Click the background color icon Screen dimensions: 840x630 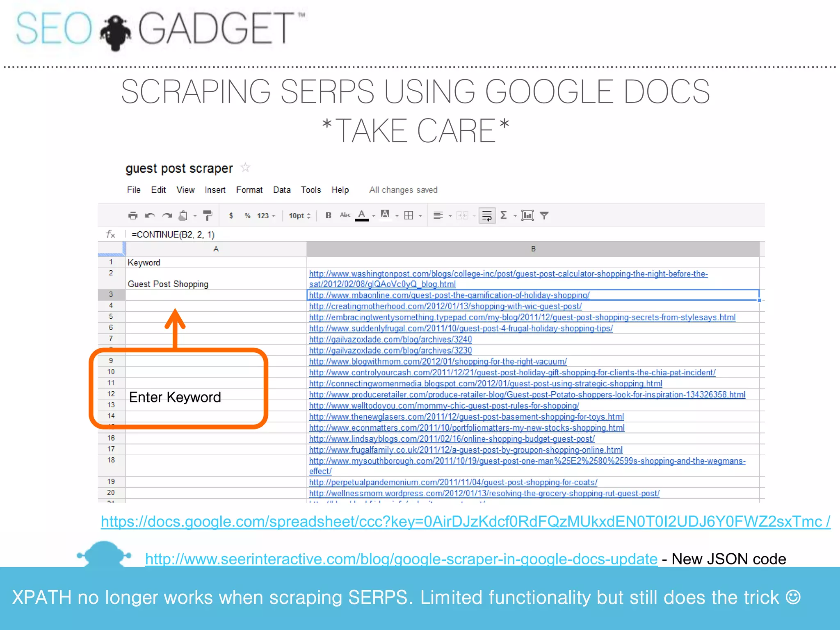[385, 215]
